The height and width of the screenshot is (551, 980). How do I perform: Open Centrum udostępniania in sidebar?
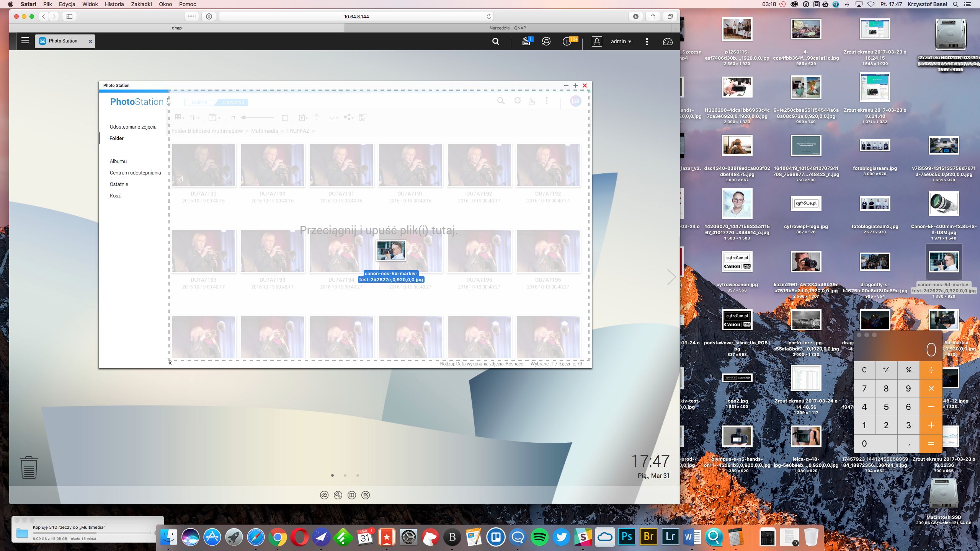point(135,173)
